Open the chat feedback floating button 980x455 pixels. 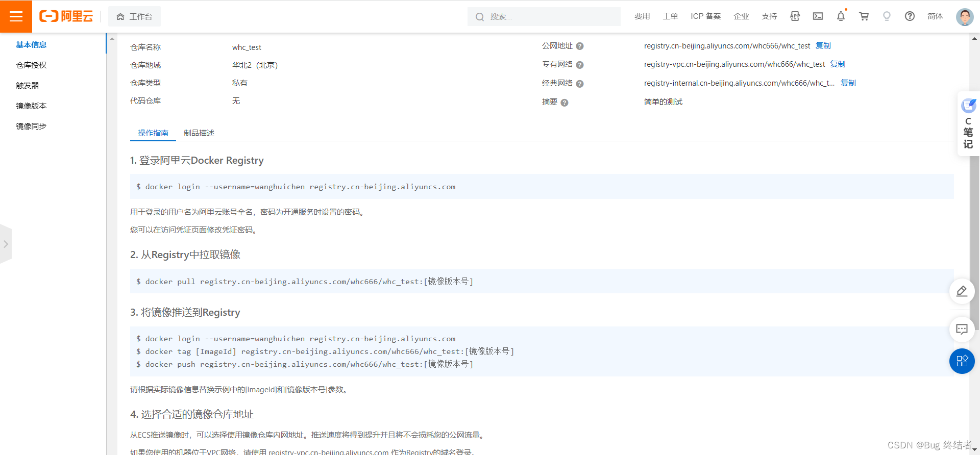962,330
